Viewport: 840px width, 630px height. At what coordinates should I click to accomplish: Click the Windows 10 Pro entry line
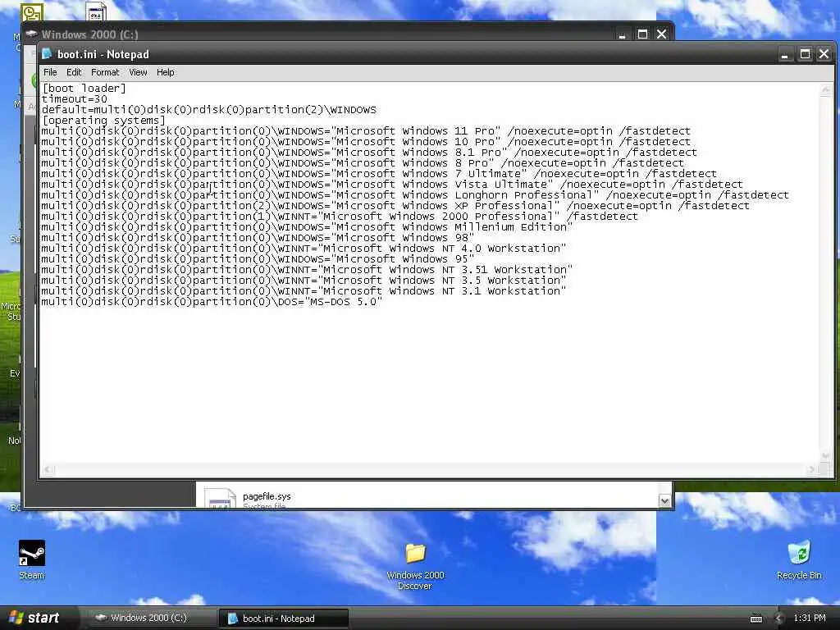point(366,142)
